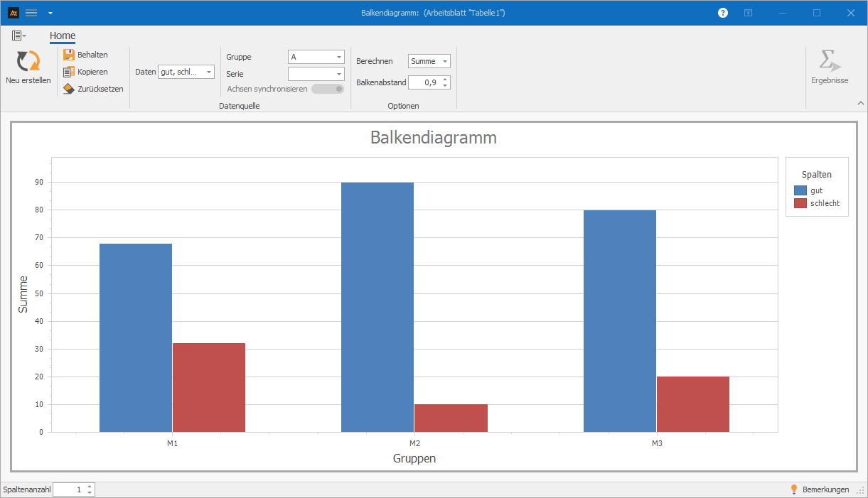Click the ribbon display options icon
868x498 pixels.
click(x=748, y=13)
